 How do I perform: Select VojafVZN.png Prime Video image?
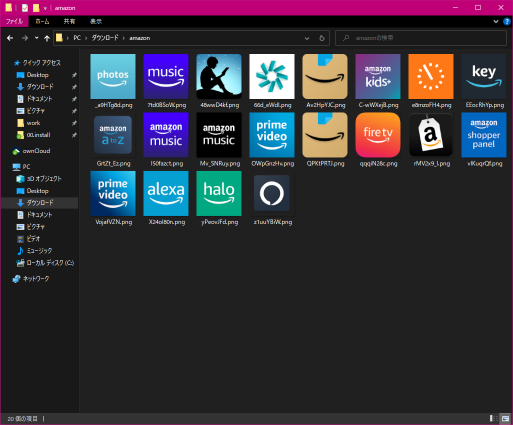click(113, 193)
